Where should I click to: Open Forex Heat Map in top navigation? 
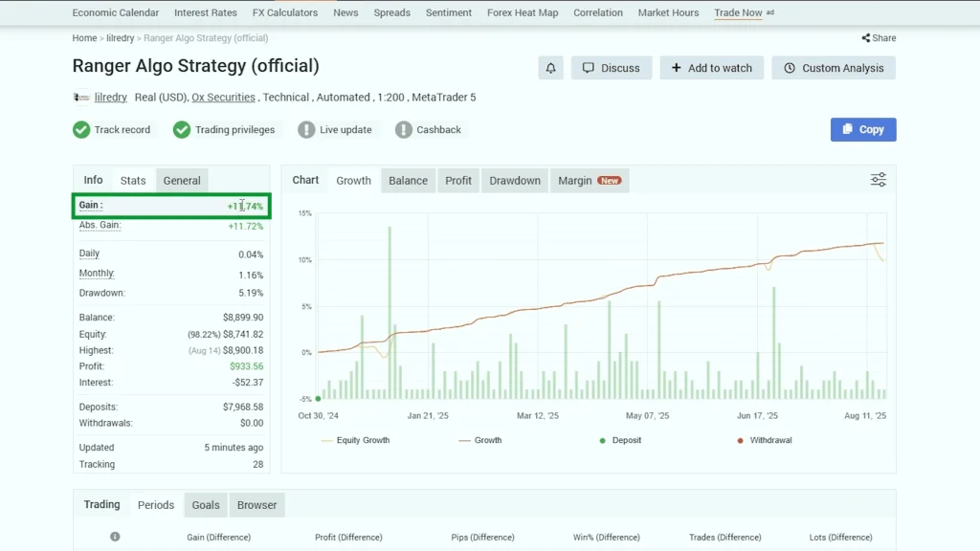pos(522,13)
